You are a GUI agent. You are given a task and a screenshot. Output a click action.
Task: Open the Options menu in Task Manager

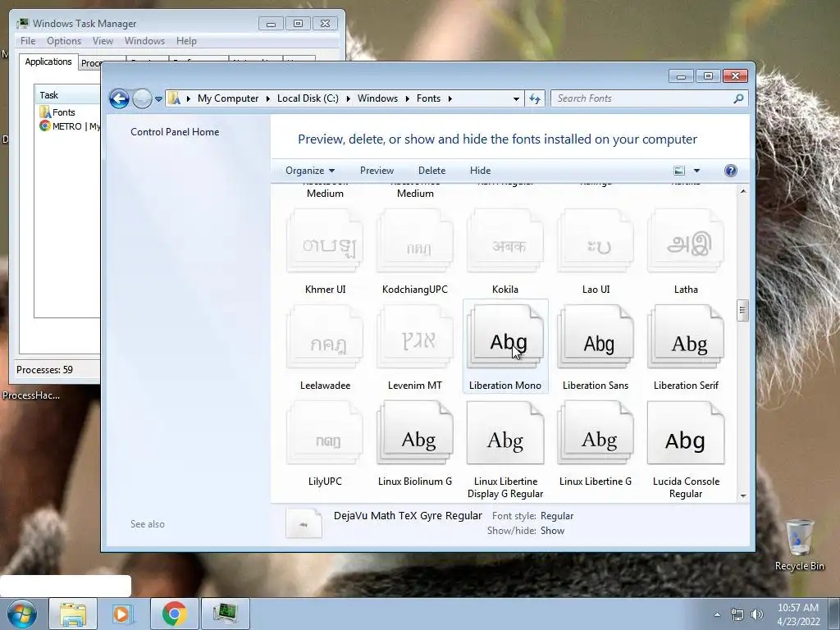pos(64,41)
